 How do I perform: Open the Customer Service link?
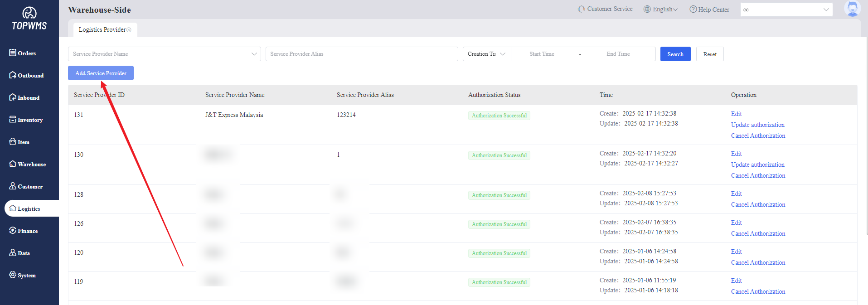click(605, 9)
